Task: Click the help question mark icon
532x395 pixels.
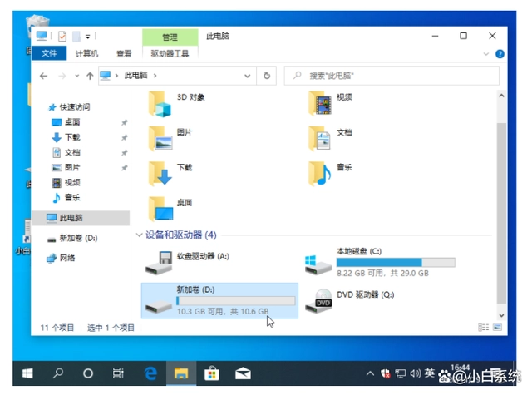Action: click(500, 53)
